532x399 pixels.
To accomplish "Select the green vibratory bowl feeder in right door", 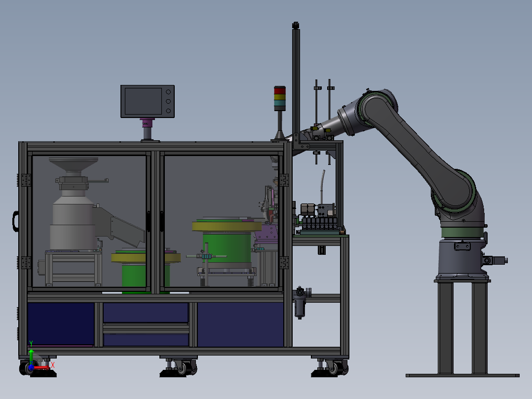I will click(227, 243).
